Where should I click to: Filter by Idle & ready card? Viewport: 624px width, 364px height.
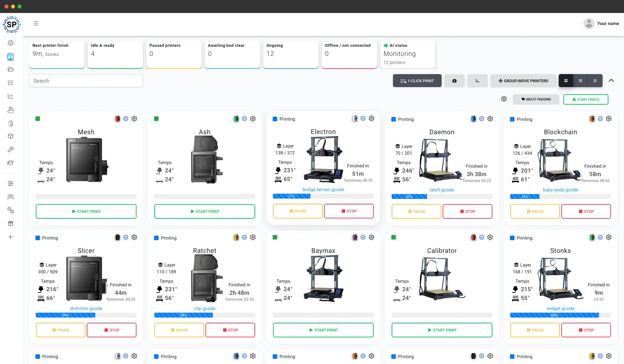(x=115, y=54)
